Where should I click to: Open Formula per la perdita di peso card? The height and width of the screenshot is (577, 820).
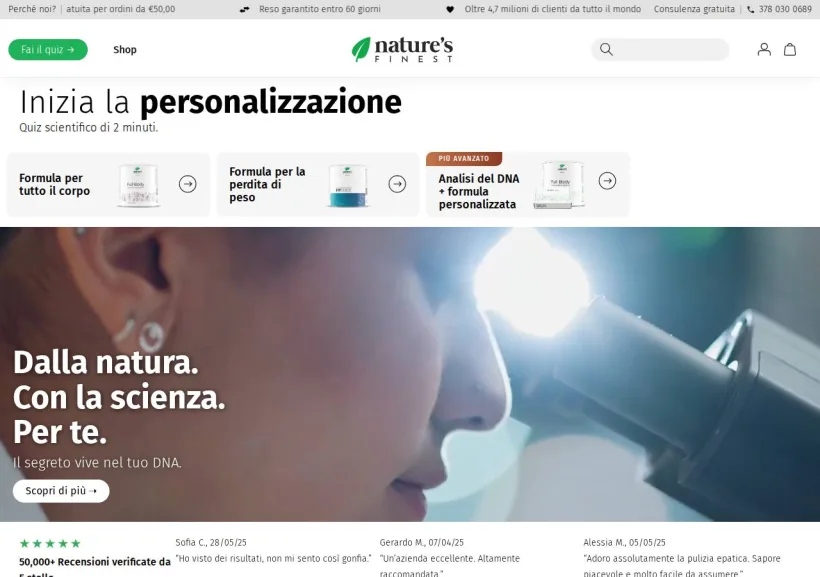point(318,184)
